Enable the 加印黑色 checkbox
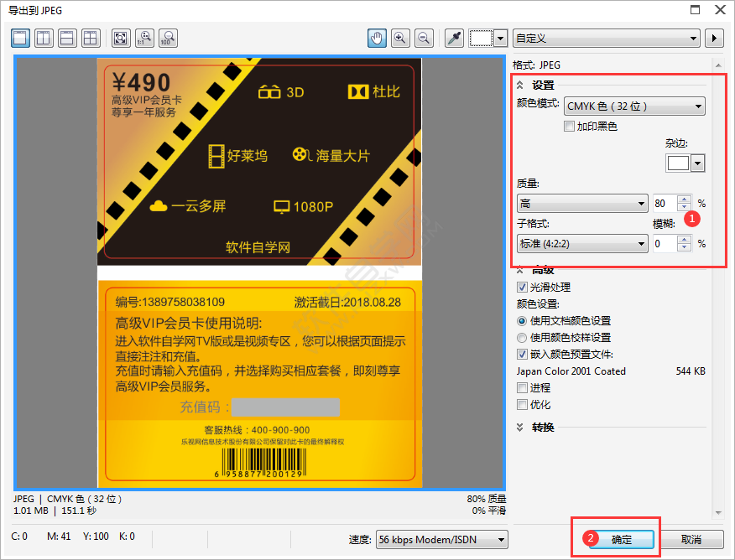 coord(568,126)
